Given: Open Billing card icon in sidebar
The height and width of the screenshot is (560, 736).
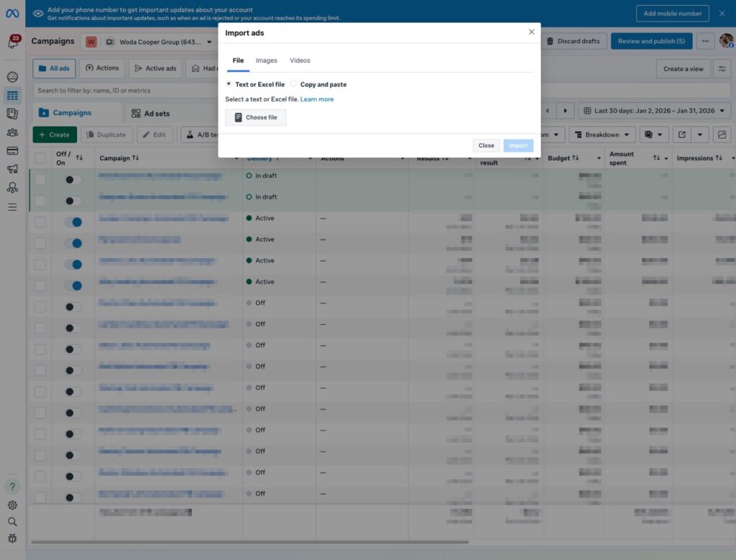Looking at the screenshot, I should click(12, 151).
